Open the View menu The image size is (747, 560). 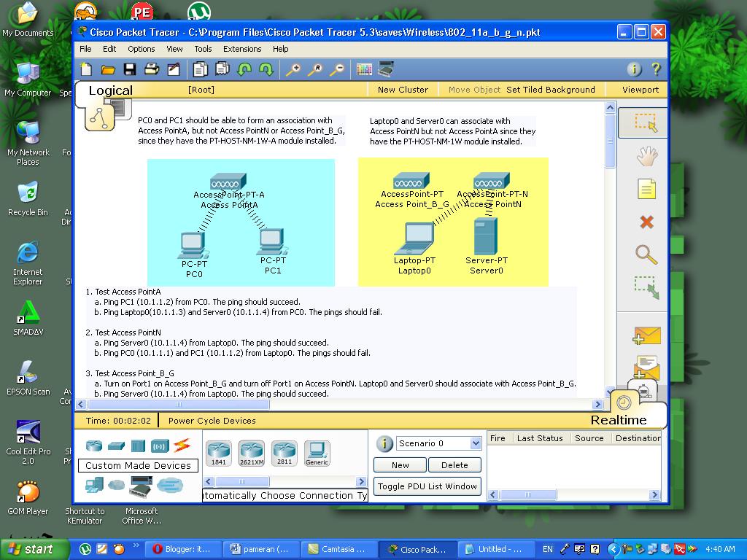174,49
